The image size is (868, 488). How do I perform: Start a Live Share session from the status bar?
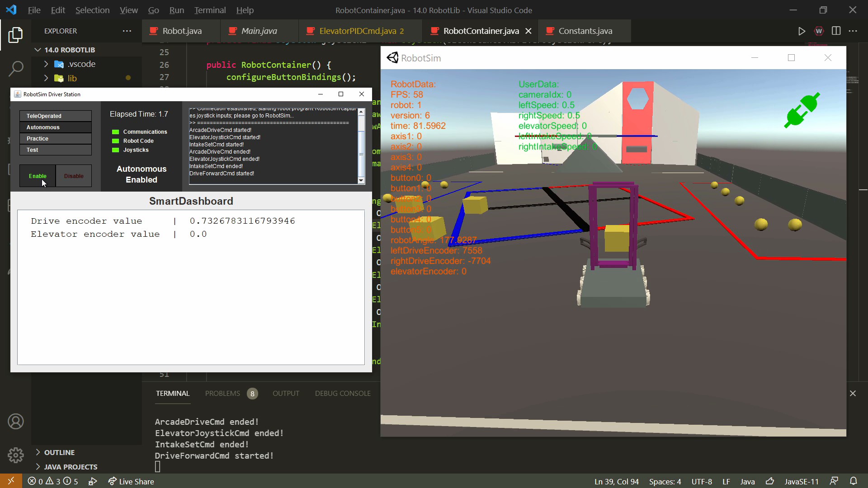pyautogui.click(x=131, y=481)
